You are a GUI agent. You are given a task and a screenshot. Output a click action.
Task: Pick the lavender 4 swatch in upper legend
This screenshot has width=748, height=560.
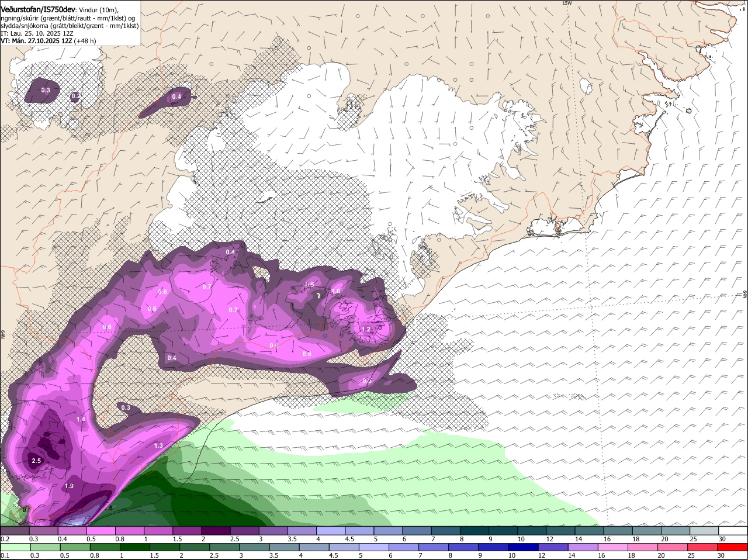[x=330, y=531]
